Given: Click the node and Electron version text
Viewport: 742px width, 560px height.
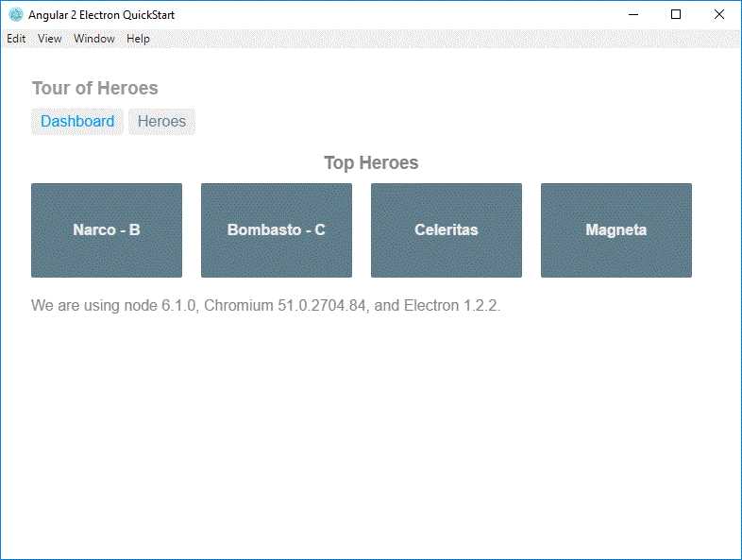Looking at the screenshot, I should (x=266, y=305).
